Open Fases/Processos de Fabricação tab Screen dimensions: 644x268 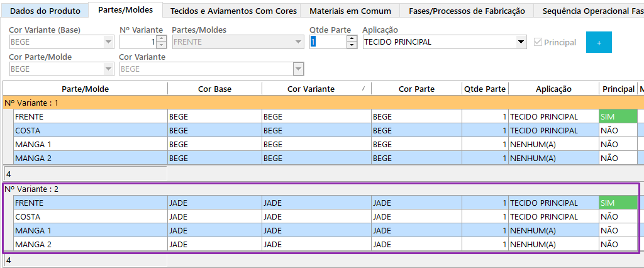[467, 11]
